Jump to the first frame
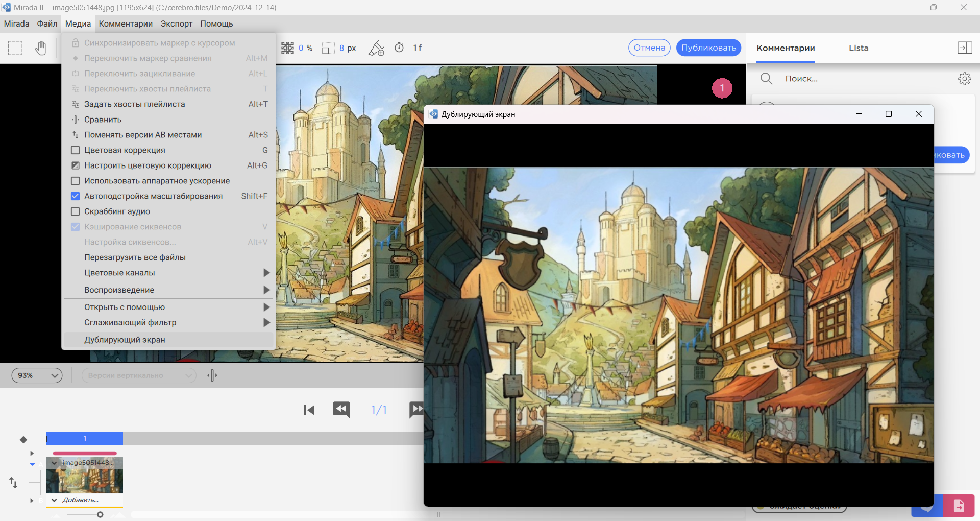The height and width of the screenshot is (521, 980). point(309,410)
